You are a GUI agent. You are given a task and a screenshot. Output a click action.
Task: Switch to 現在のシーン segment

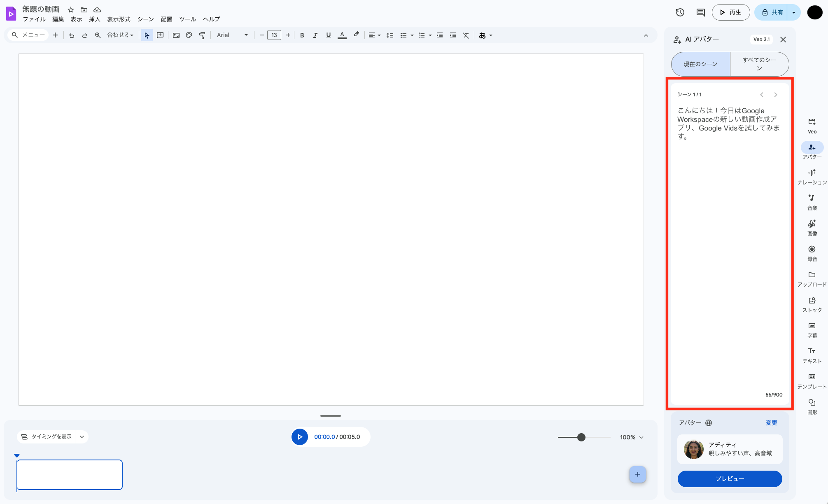701,64
